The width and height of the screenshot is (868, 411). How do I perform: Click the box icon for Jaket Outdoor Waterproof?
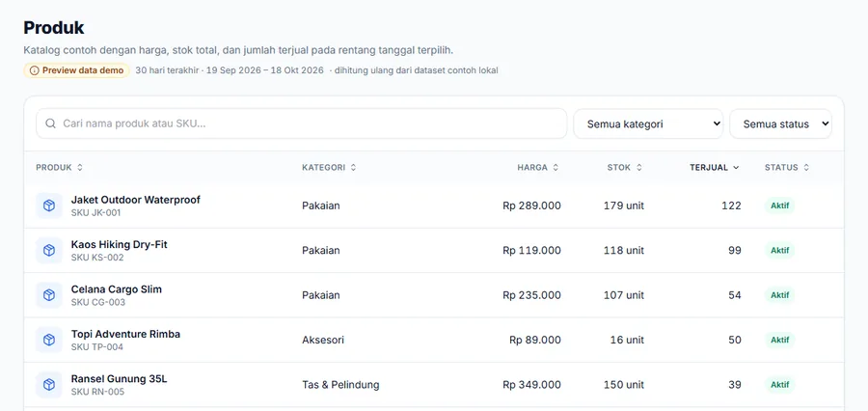49,205
